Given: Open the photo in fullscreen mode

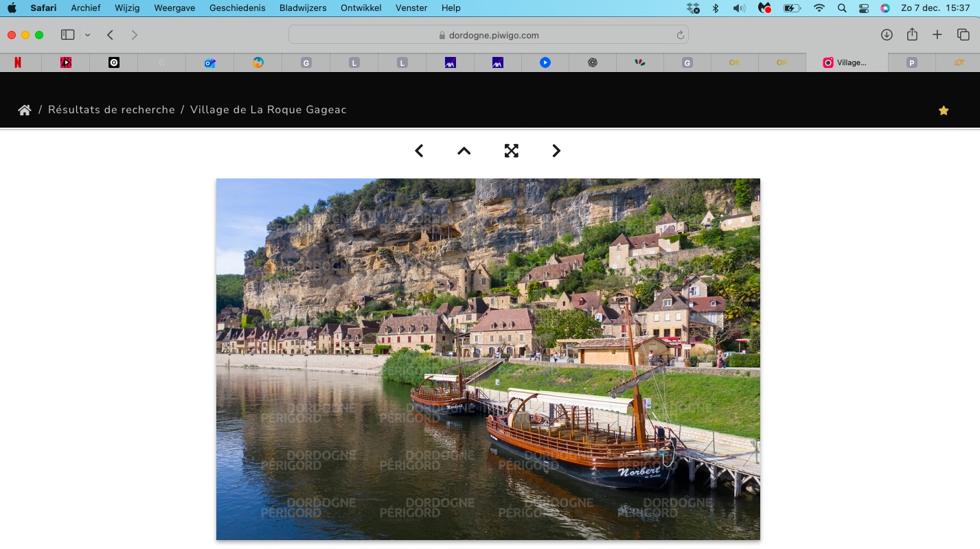Looking at the screenshot, I should click(x=511, y=151).
